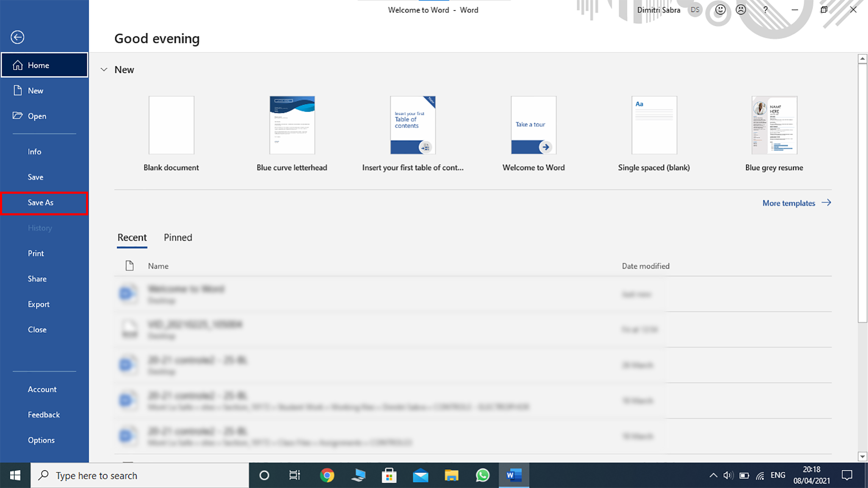Screen dimensions: 868x488
Task: Create a Blank document template
Action: pyautogui.click(x=171, y=125)
